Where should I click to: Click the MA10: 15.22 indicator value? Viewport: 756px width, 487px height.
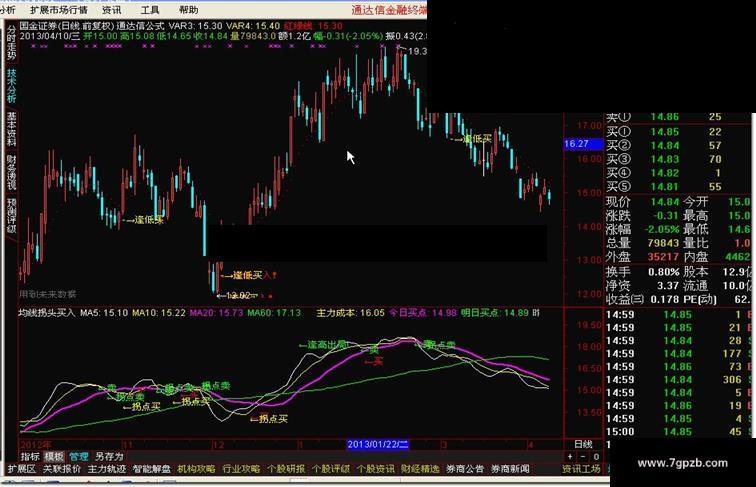point(159,313)
